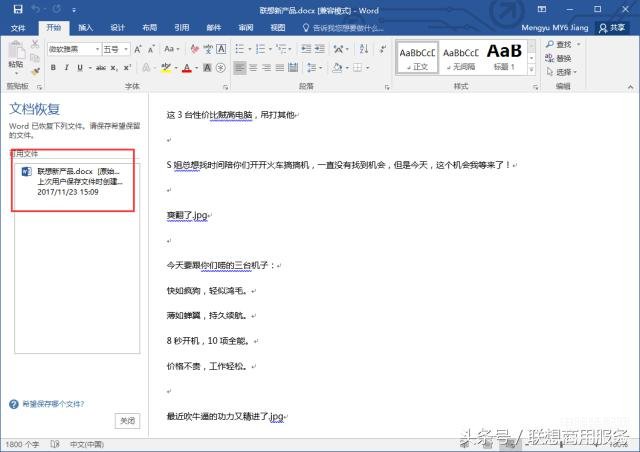Click the Character Border icon
640x452 pixels.
click(221, 49)
